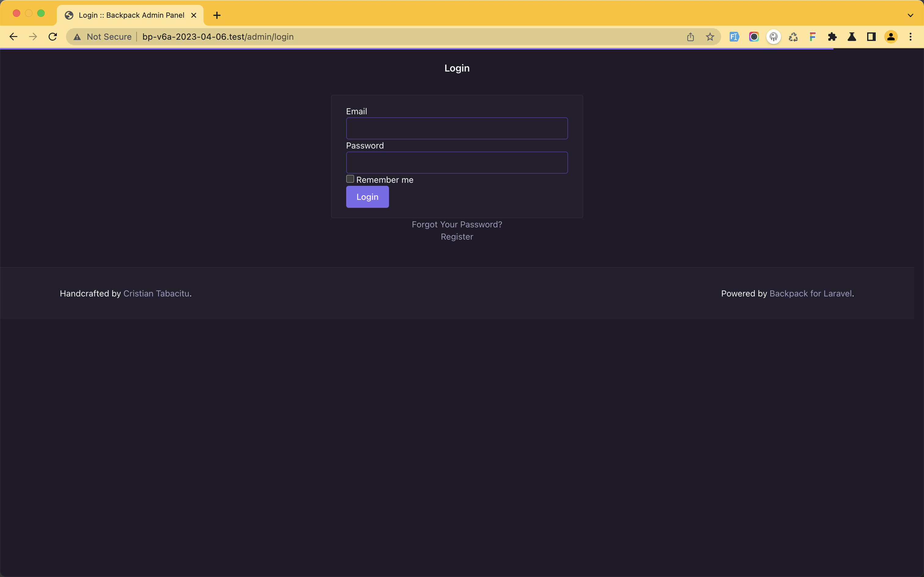Enable the Remember me checkbox
This screenshot has width=924, height=577.
coord(350,178)
